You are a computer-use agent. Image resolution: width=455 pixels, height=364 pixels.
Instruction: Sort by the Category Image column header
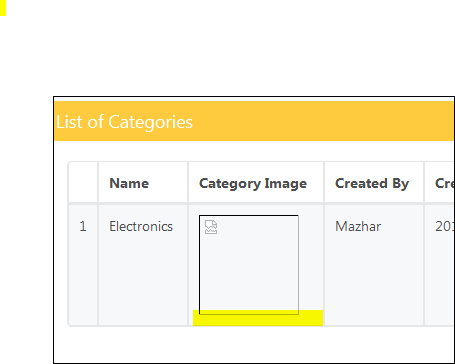coord(253,184)
